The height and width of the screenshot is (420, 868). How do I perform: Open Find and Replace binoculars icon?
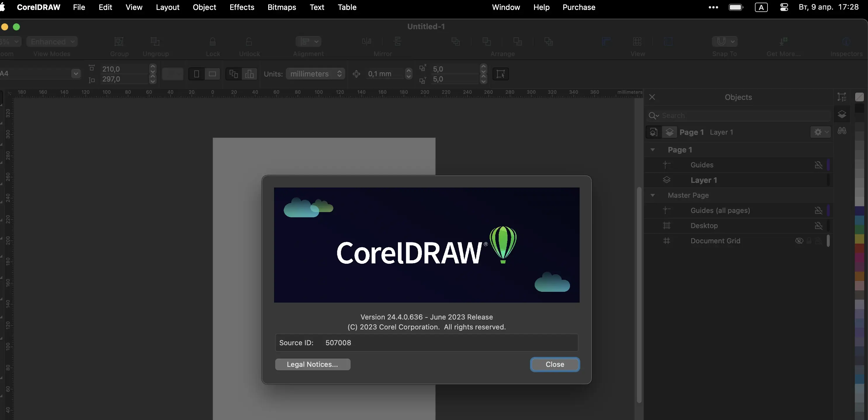(x=842, y=131)
